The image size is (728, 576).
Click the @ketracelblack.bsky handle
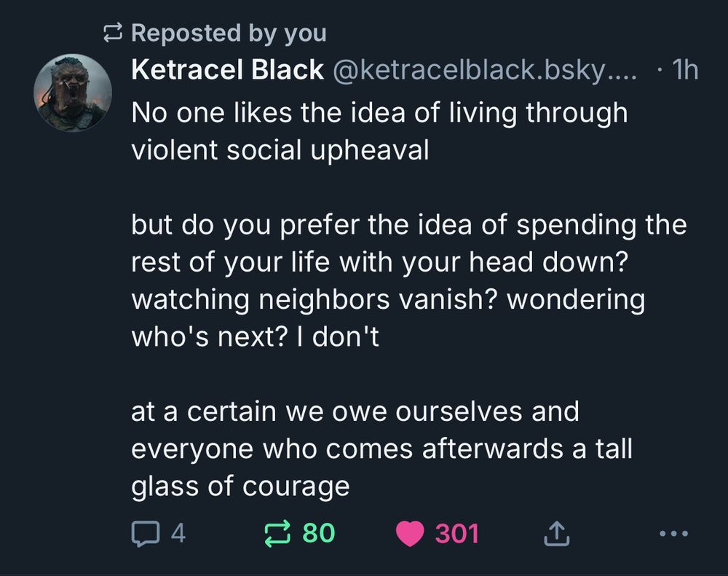[x=484, y=70]
